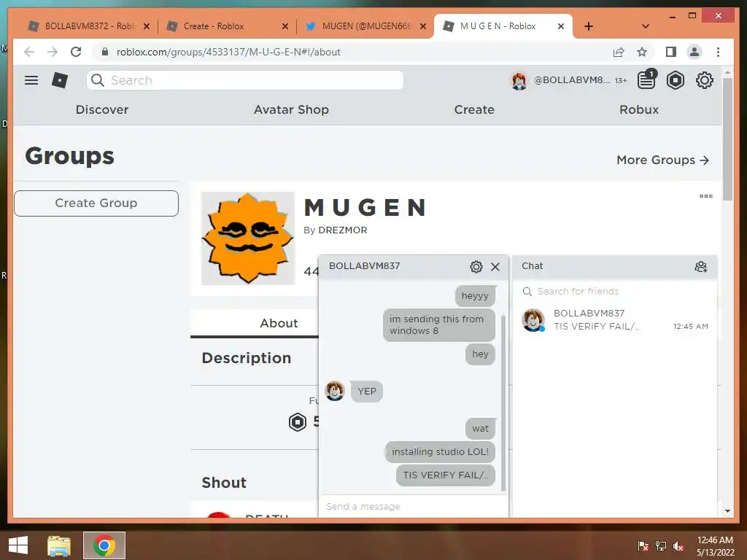Image resolution: width=747 pixels, height=560 pixels.
Task: Click the browser forward arrow
Action: pyautogui.click(x=53, y=52)
